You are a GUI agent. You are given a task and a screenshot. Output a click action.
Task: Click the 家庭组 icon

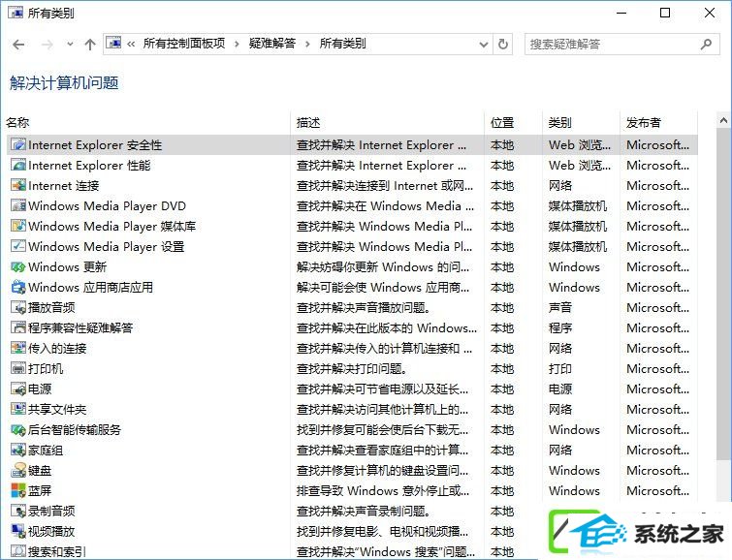tap(18, 450)
